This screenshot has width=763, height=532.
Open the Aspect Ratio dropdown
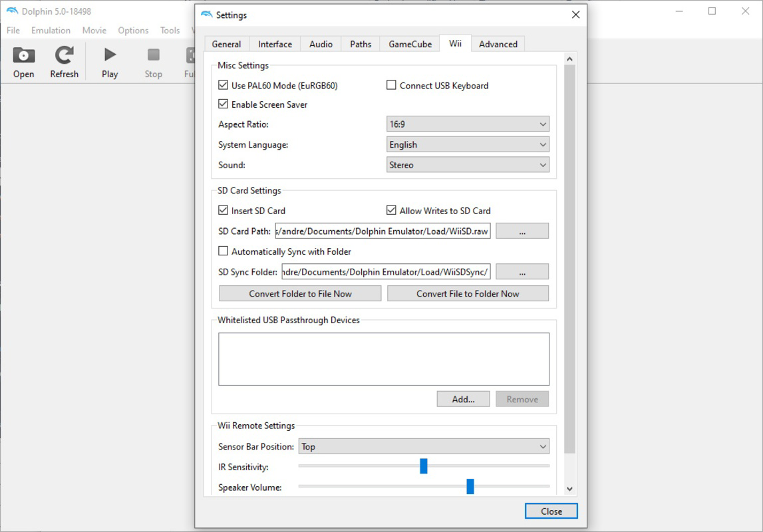(468, 124)
